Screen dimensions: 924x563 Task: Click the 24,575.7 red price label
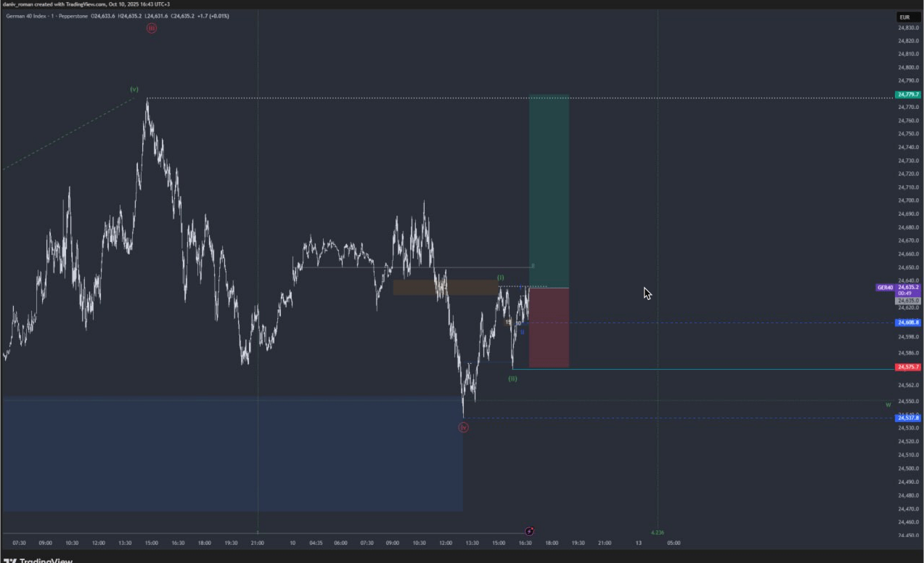pos(908,367)
